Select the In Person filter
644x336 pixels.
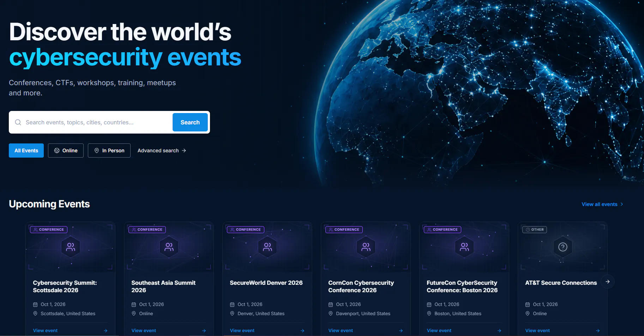pyautogui.click(x=109, y=151)
